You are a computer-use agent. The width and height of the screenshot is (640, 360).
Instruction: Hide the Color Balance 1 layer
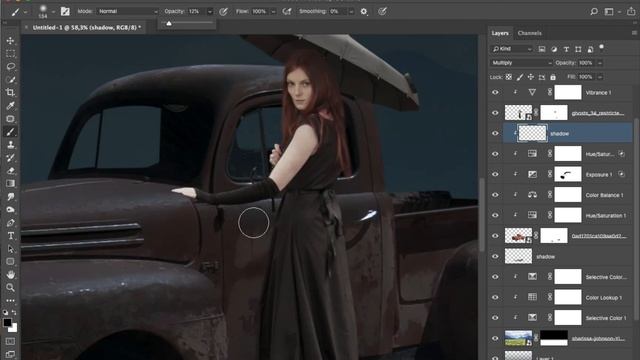click(495, 195)
